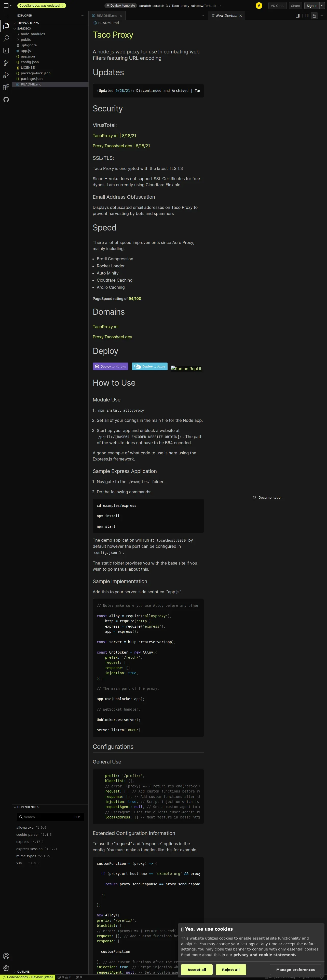Click the Deploy to Azure badge
The image size is (327, 980).
click(149, 366)
